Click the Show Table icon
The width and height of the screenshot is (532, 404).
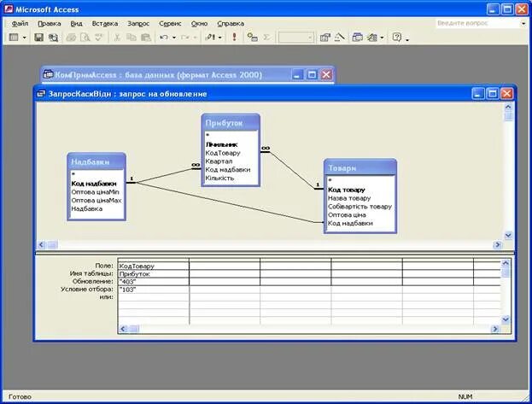tap(253, 37)
